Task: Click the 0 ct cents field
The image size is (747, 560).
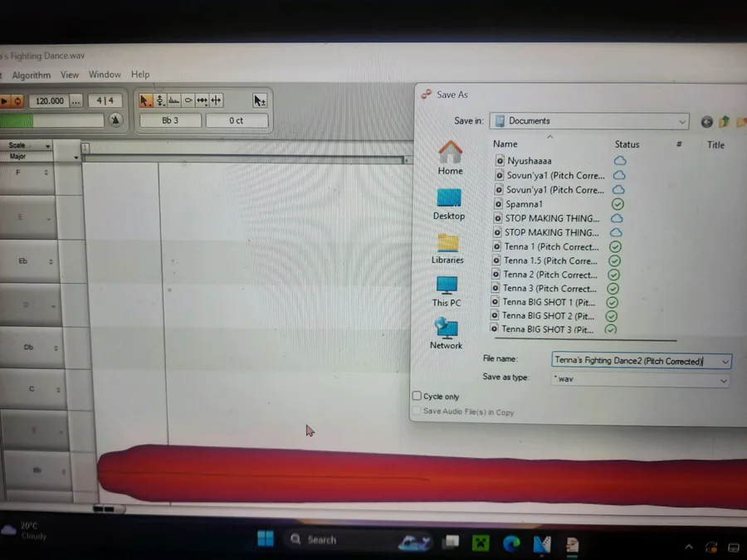Action: click(x=237, y=120)
